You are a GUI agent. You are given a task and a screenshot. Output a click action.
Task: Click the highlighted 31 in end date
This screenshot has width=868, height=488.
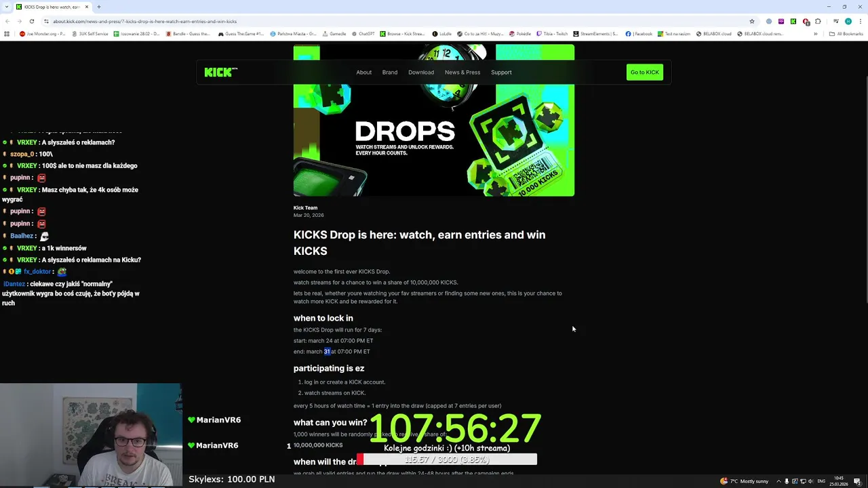click(327, 352)
